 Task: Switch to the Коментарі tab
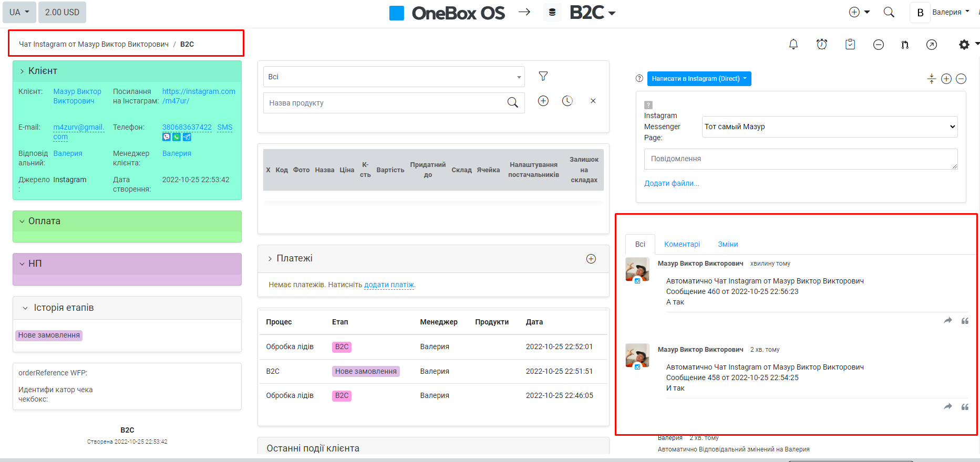coord(682,244)
